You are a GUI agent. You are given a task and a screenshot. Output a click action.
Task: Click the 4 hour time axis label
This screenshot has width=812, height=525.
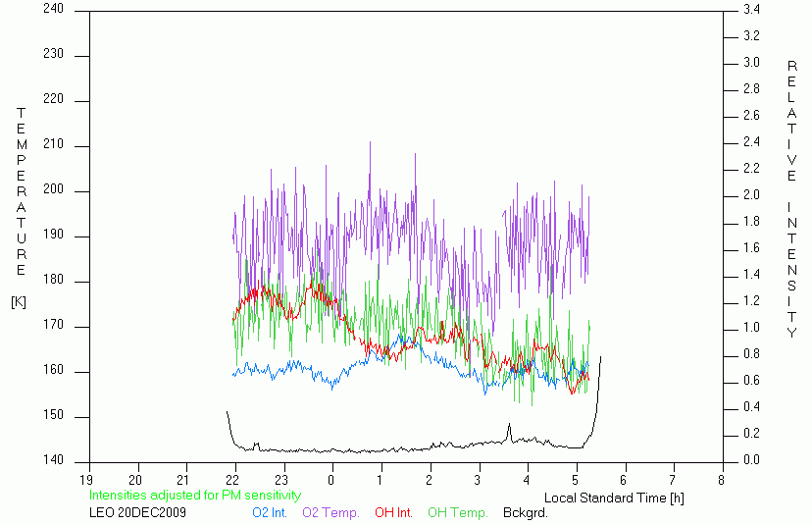527,481
